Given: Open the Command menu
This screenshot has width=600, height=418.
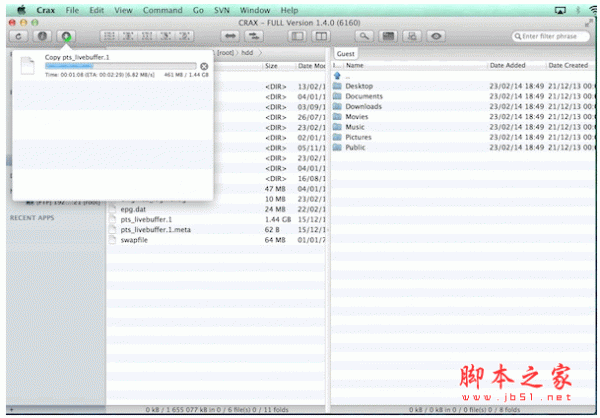Looking at the screenshot, I should click(x=163, y=10).
